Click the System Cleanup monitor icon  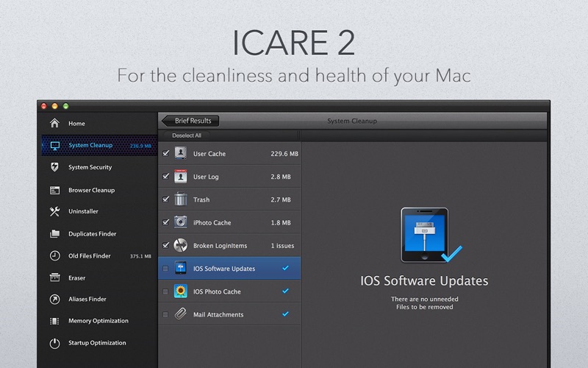54,146
